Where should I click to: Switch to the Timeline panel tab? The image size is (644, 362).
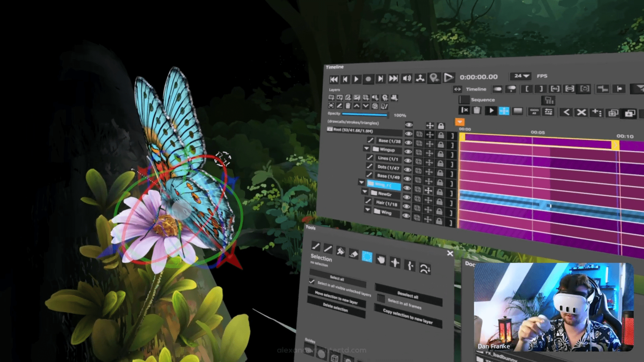(476, 89)
